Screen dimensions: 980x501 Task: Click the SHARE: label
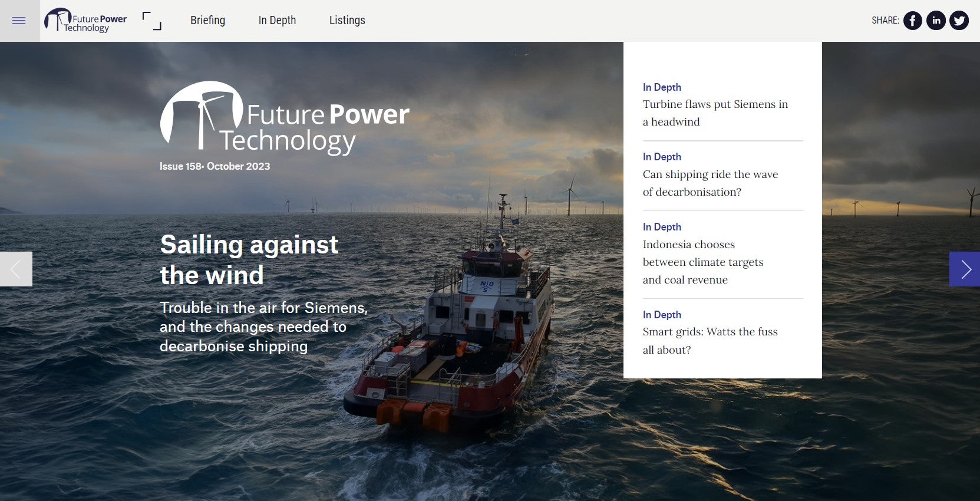pyautogui.click(x=885, y=21)
